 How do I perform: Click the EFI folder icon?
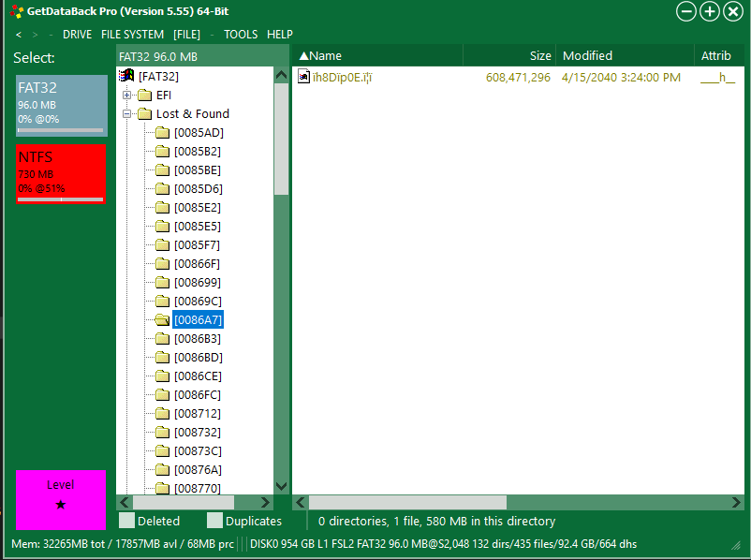coord(144,95)
